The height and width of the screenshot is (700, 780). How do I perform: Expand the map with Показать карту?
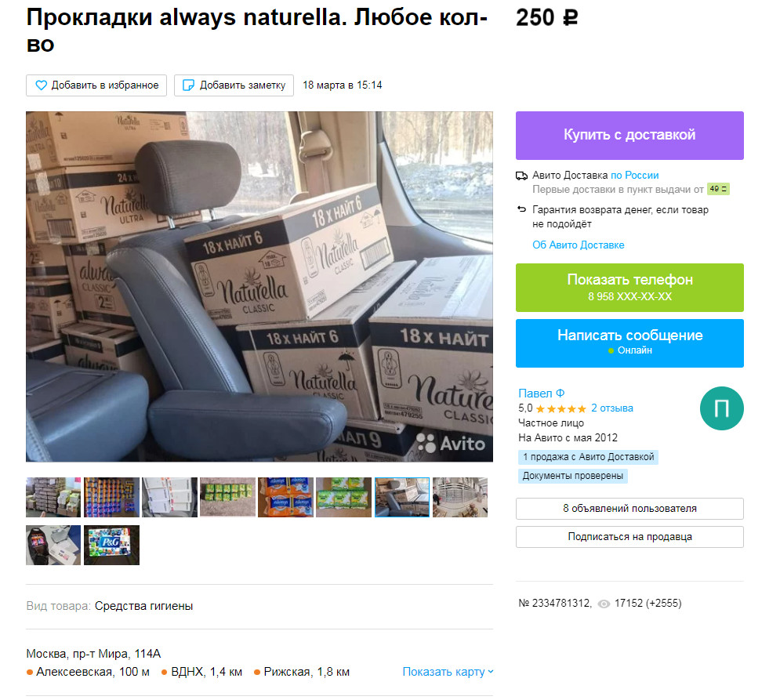point(448,672)
